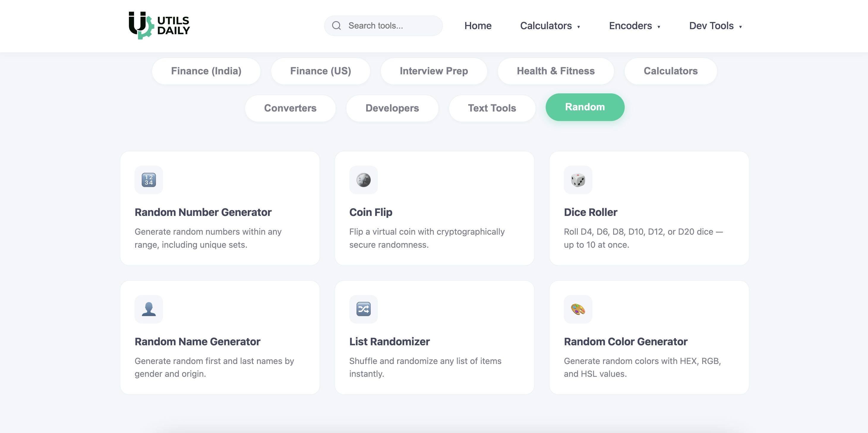The height and width of the screenshot is (433, 868).
Task: Expand the Calculators nav dropdown
Action: coord(550,26)
